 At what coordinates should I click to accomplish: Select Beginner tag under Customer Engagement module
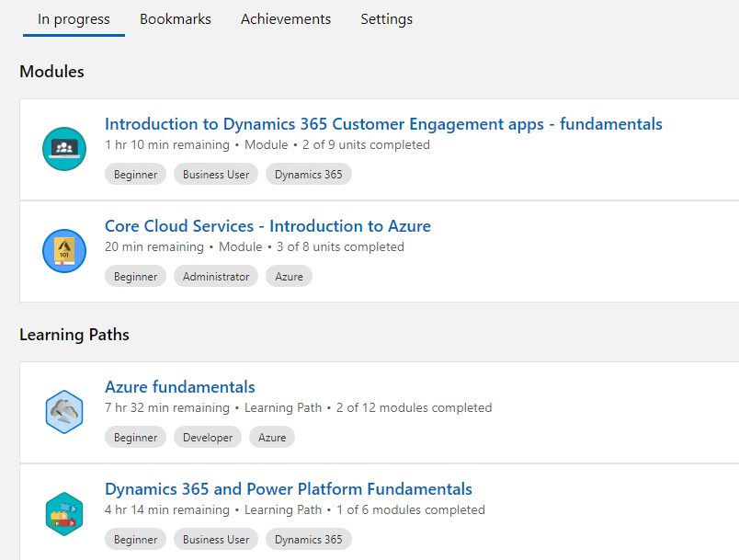[x=135, y=175]
